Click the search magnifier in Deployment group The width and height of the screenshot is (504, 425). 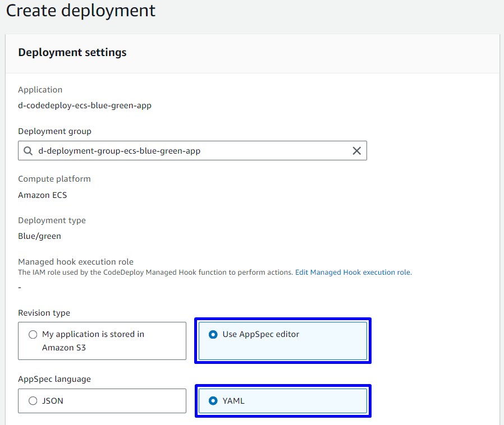tap(28, 151)
